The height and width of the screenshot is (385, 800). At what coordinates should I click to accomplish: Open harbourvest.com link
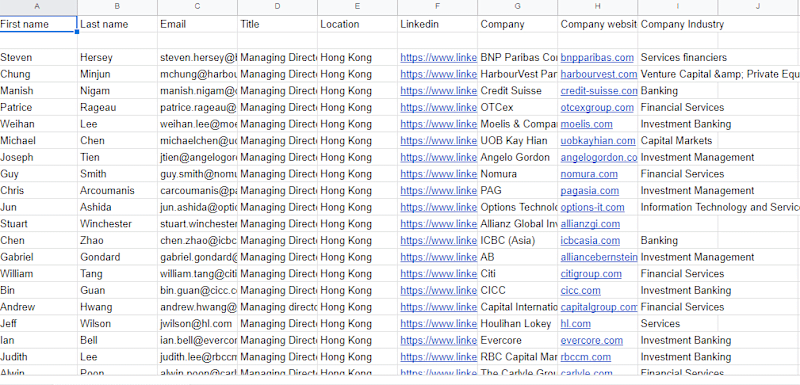pyautogui.click(x=598, y=74)
